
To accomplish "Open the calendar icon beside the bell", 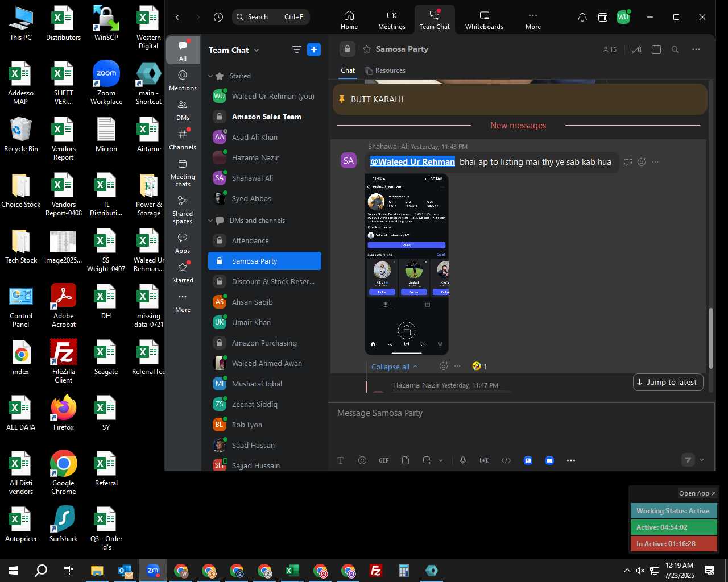I will (603, 17).
